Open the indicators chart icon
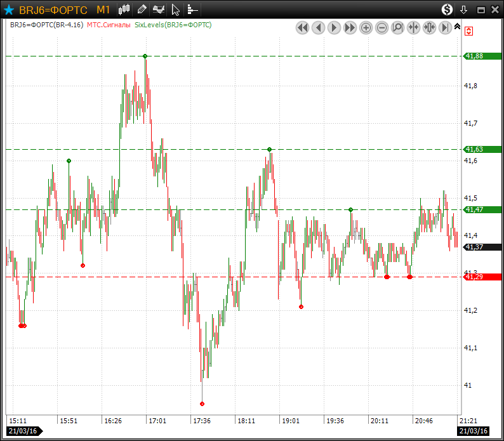504x441 pixels. (158, 10)
